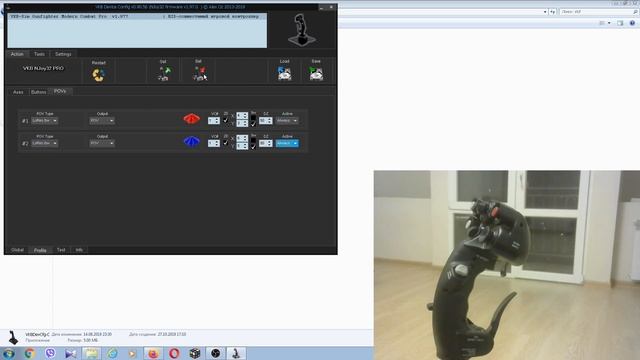Click the VKB NJoy32 PRO label

[x=43, y=68]
